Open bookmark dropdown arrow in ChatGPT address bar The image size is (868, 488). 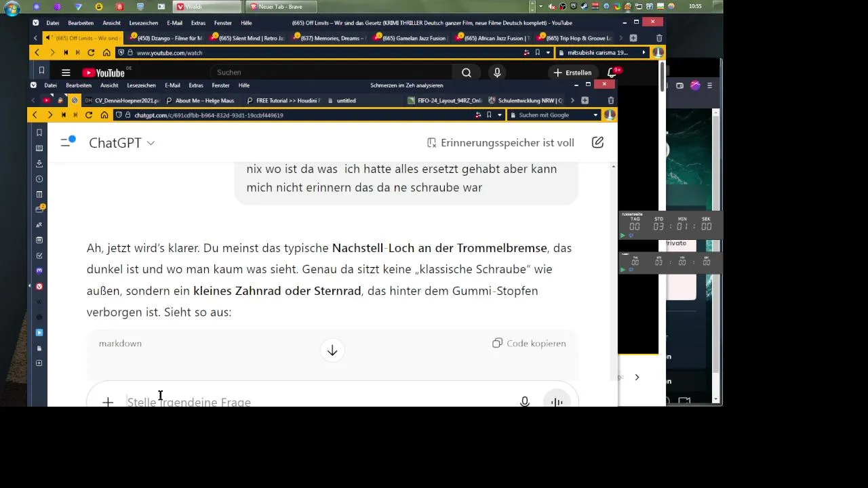(500, 115)
